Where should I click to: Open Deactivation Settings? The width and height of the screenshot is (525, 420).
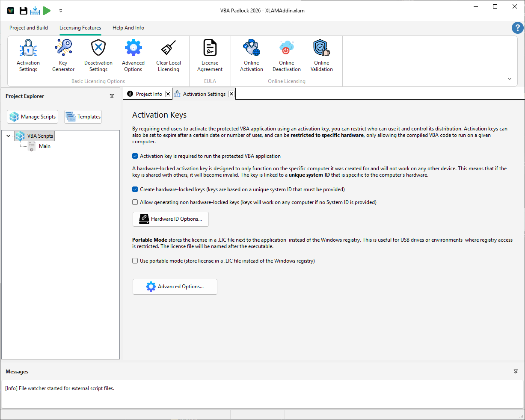coord(98,55)
